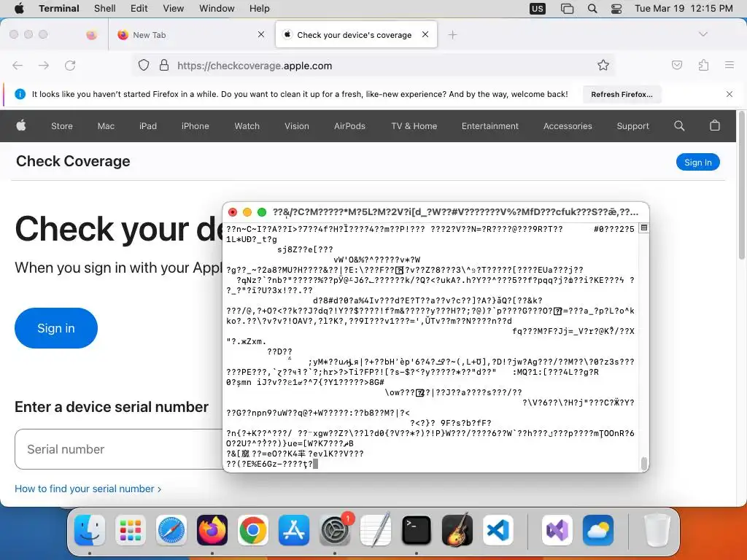Open the US input source menu
Screen dimensions: 747x560
(x=538, y=8)
